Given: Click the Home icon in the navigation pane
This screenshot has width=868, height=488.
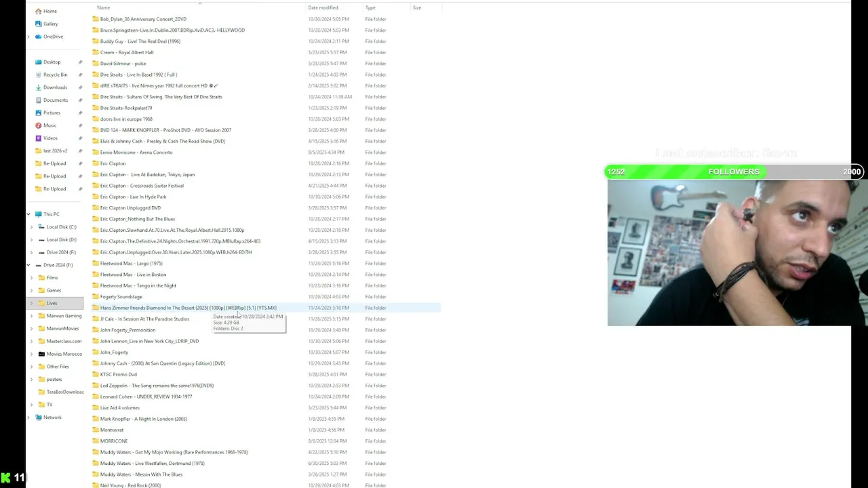Looking at the screenshot, I should pyautogui.click(x=38, y=11).
